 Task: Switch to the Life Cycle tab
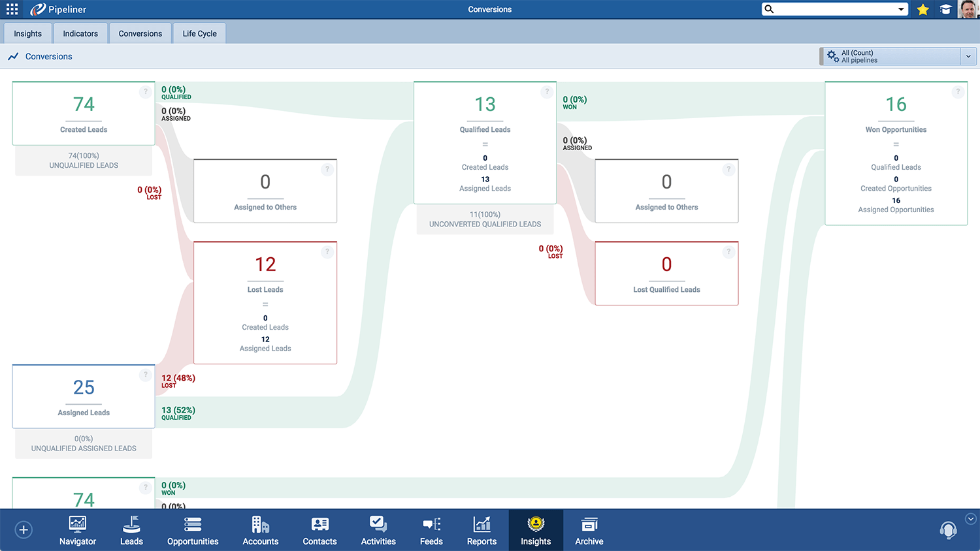tap(199, 33)
